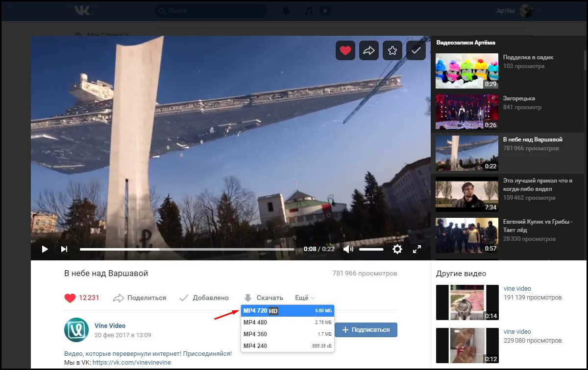
Task: Click Скачать download button
Action: pos(264,298)
